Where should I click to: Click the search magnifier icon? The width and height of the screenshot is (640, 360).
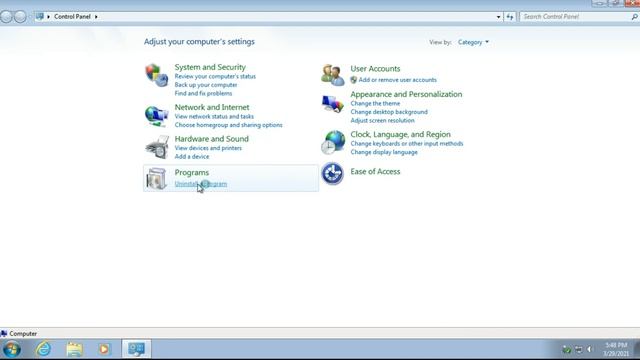click(x=634, y=17)
